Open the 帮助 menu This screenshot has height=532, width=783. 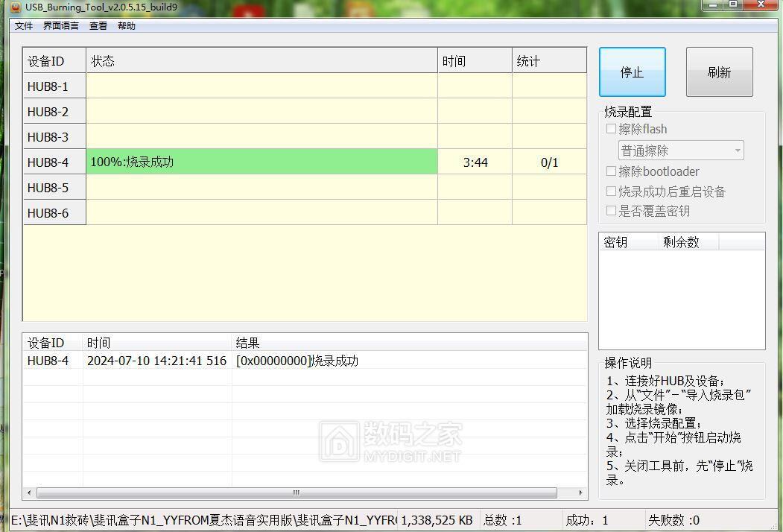pyautogui.click(x=127, y=26)
